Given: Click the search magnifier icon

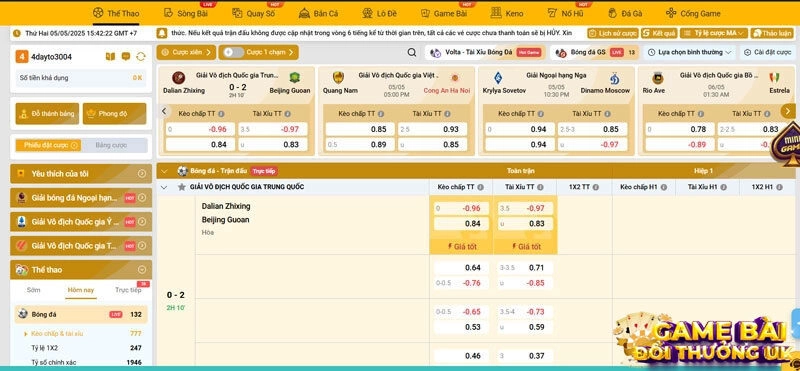Looking at the screenshot, I should click(x=412, y=52).
